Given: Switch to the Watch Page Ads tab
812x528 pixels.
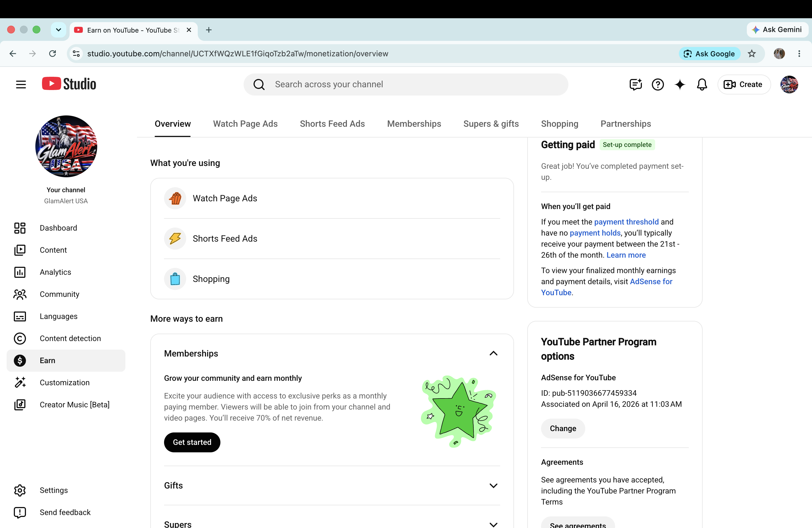Looking at the screenshot, I should point(245,123).
